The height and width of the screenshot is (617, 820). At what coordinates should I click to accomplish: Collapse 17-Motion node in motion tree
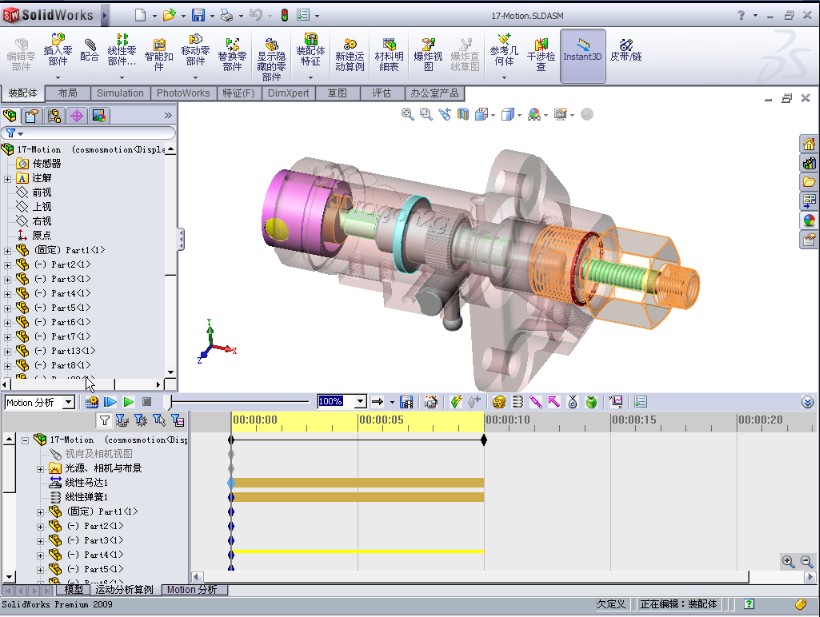point(25,440)
